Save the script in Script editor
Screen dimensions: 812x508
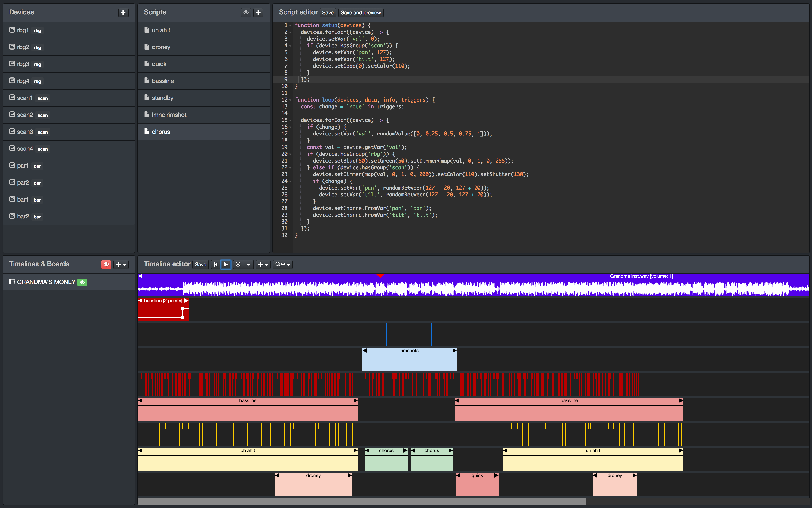pos(328,12)
